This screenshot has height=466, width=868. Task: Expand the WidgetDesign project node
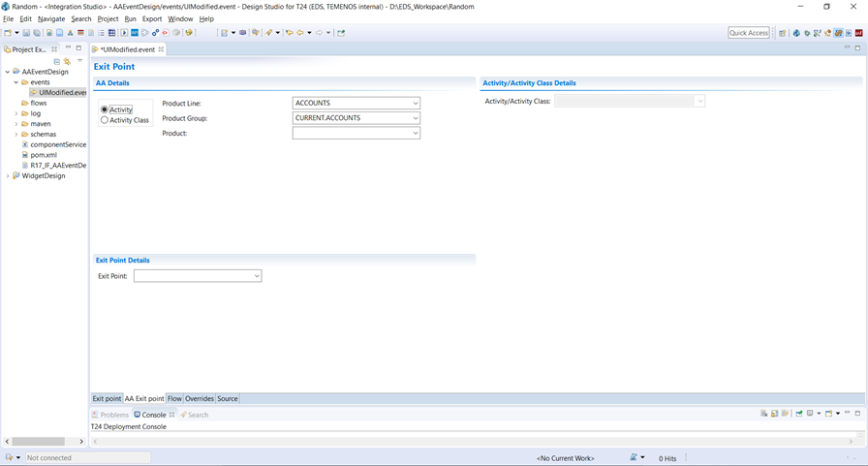pos(8,176)
